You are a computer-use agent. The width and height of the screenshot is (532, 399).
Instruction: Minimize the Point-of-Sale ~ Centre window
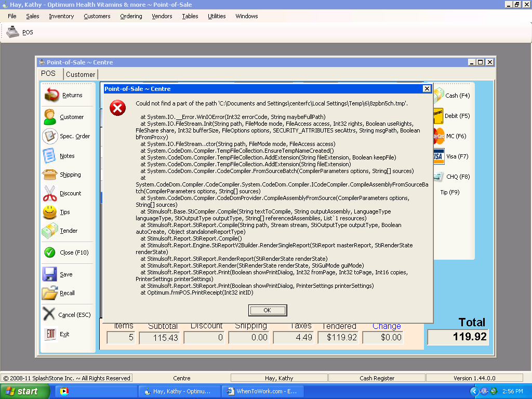[472, 62]
